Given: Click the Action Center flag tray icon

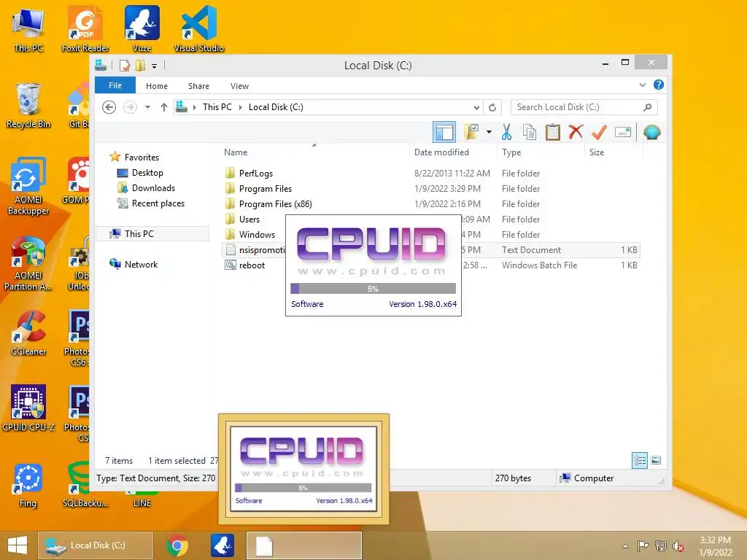Looking at the screenshot, I should point(643,546).
